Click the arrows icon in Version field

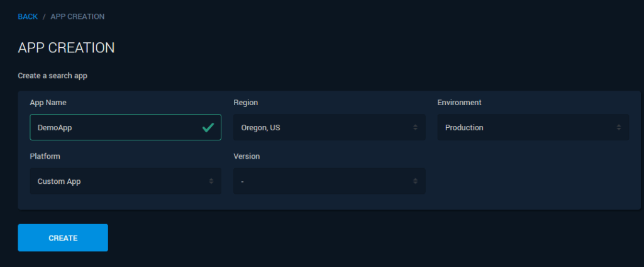(415, 181)
